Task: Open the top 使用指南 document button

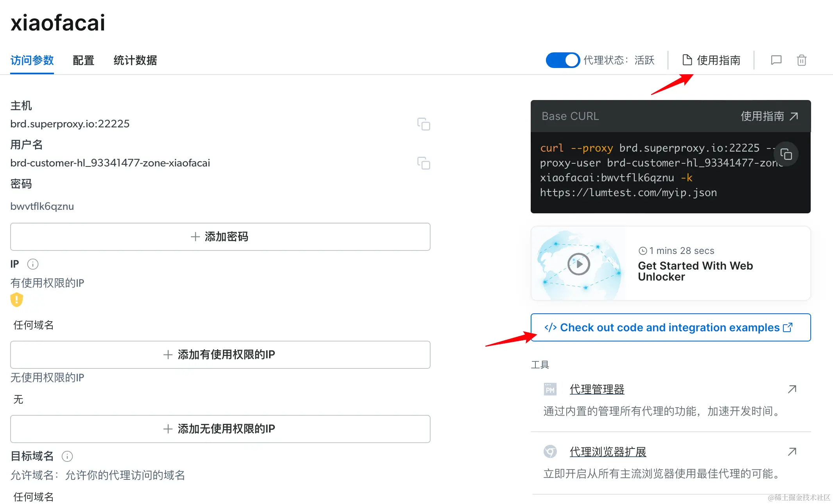Action: [x=711, y=60]
